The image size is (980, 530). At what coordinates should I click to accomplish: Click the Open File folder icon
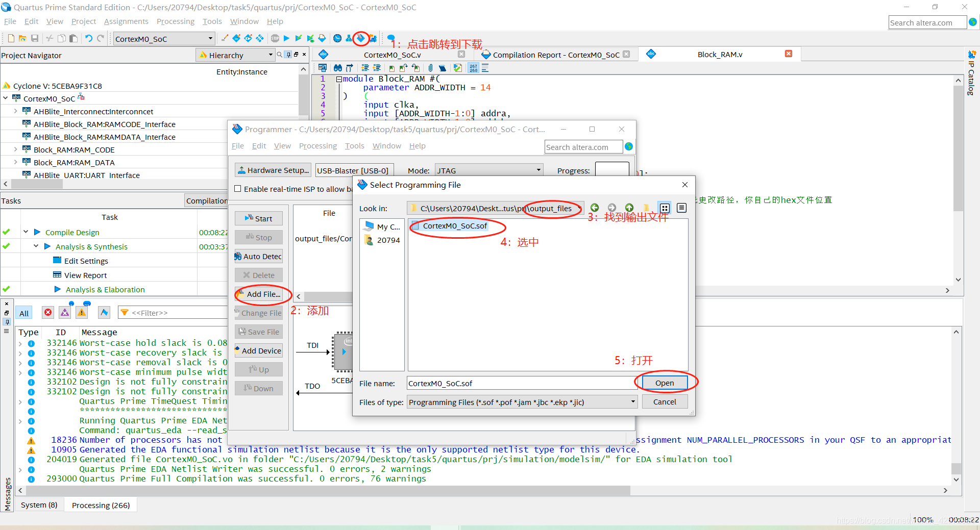coord(22,38)
